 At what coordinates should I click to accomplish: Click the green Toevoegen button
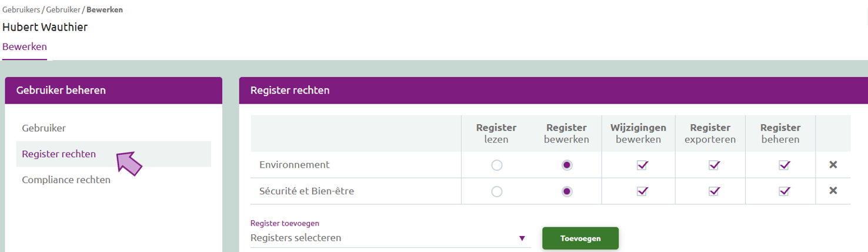[x=580, y=238]
